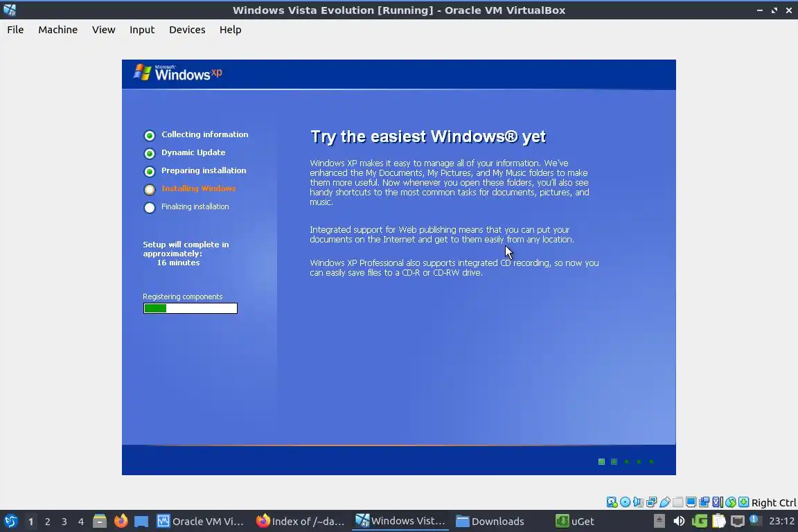The width and height of the screenshot is (798, 532).
Task: Click the Registering components progress bar
Action: (190, 308)
